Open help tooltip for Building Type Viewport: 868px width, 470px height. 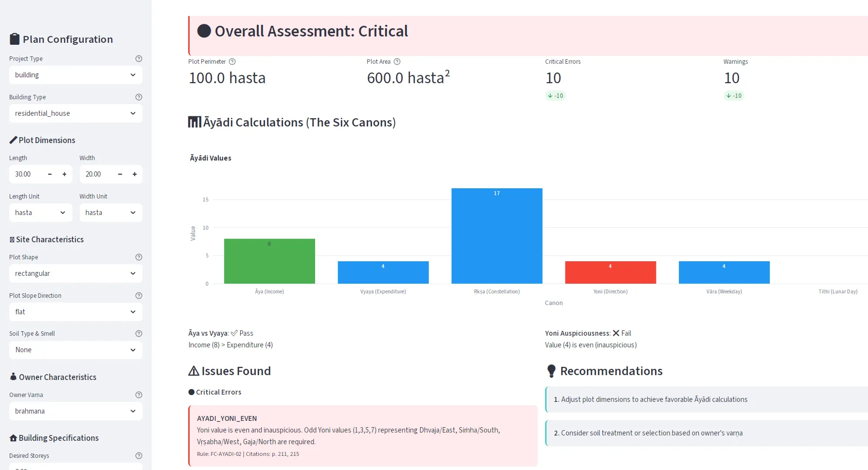(139, 97)
